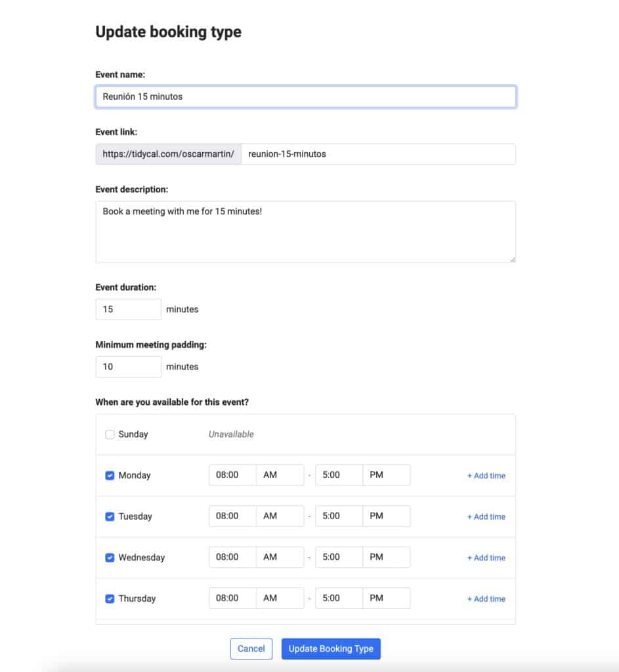Open Thursday start AM dropdown
This screenshot has height=672, width=619.
[280, 598]
